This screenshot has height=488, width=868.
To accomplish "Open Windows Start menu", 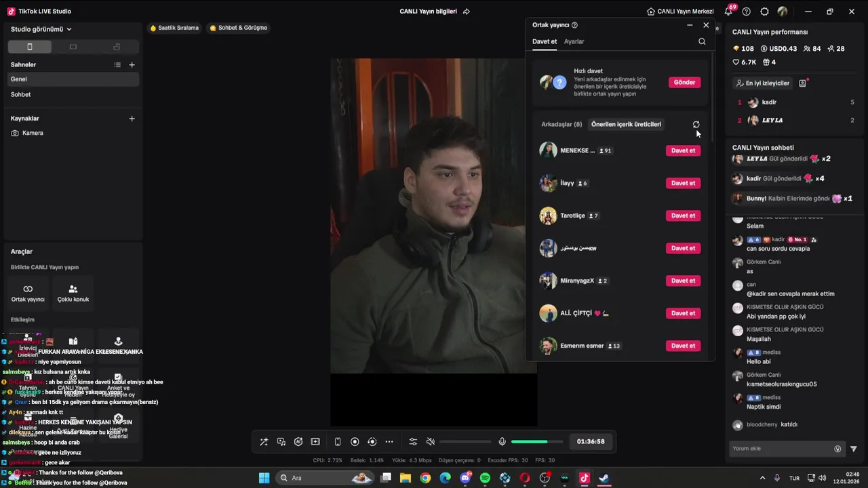I will pyautogui.click(x=264, y=479).
